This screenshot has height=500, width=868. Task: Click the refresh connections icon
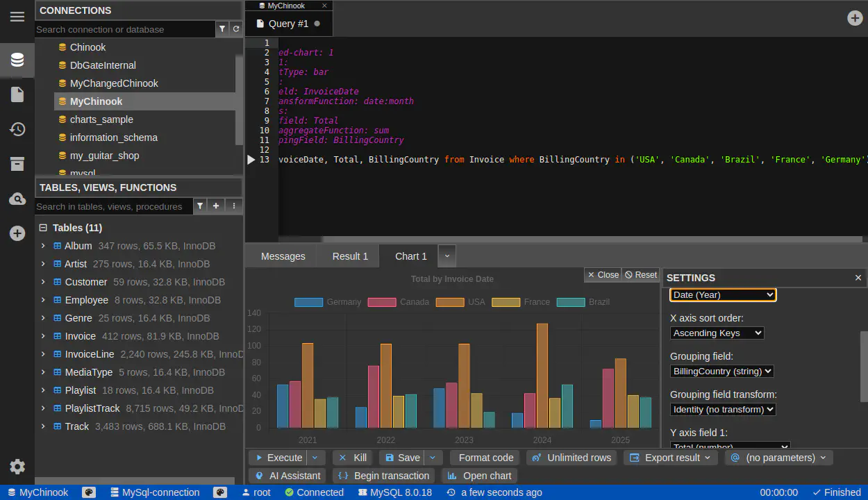(236, 29)
